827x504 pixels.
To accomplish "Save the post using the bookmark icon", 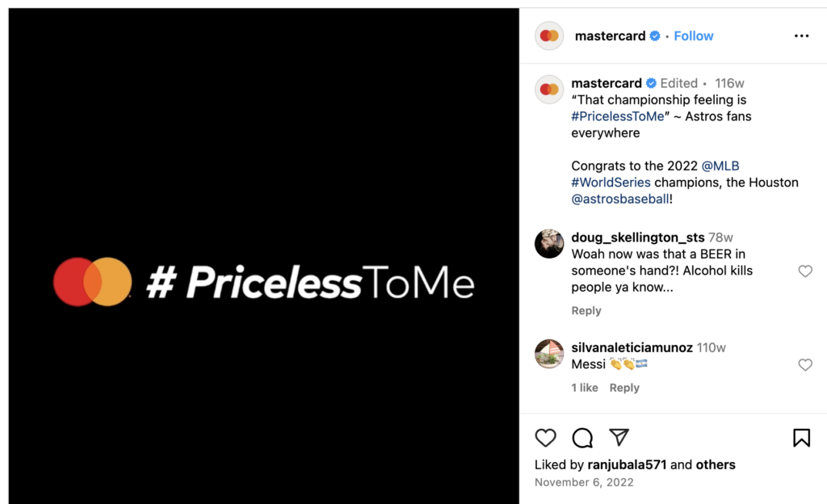I will click(x=802, y=438).
